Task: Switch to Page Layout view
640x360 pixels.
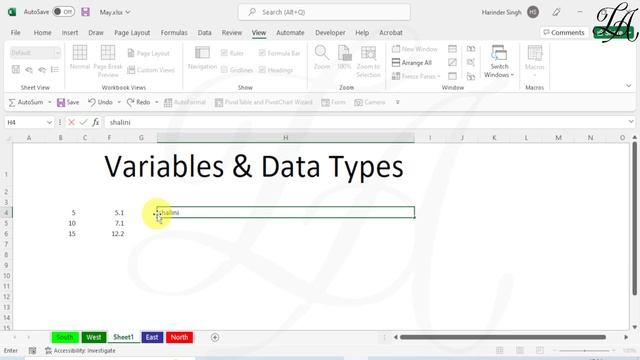Action: tap(149, 53)
